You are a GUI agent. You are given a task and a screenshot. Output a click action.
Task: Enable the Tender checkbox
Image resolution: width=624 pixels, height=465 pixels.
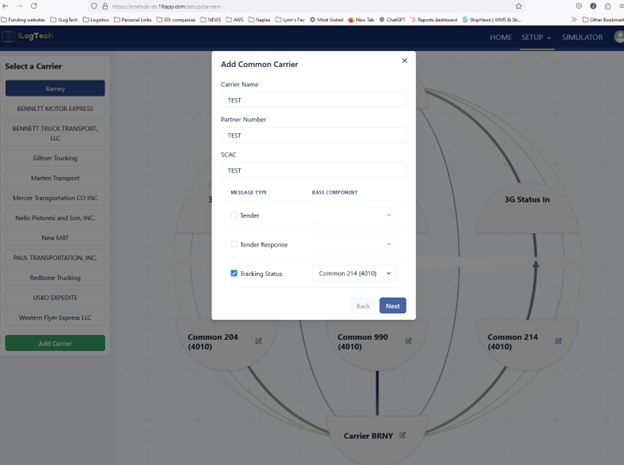click(x=234, y=215)
